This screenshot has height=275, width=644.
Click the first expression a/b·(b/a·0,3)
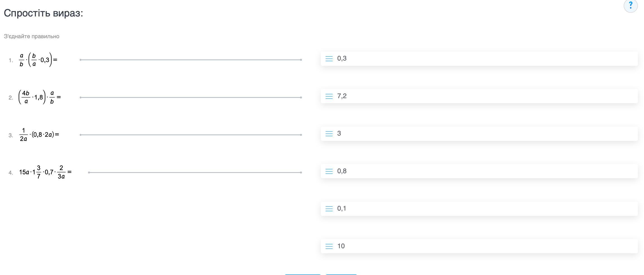tap(38, 60)
